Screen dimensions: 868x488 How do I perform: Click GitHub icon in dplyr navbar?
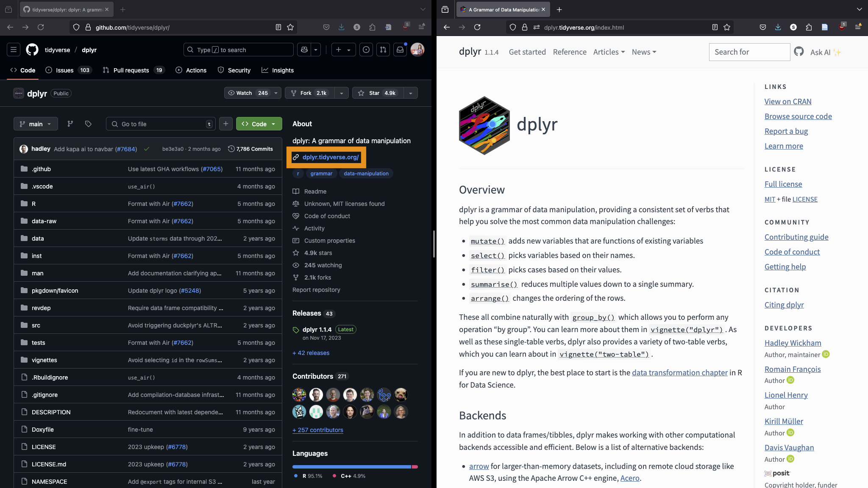799,52
